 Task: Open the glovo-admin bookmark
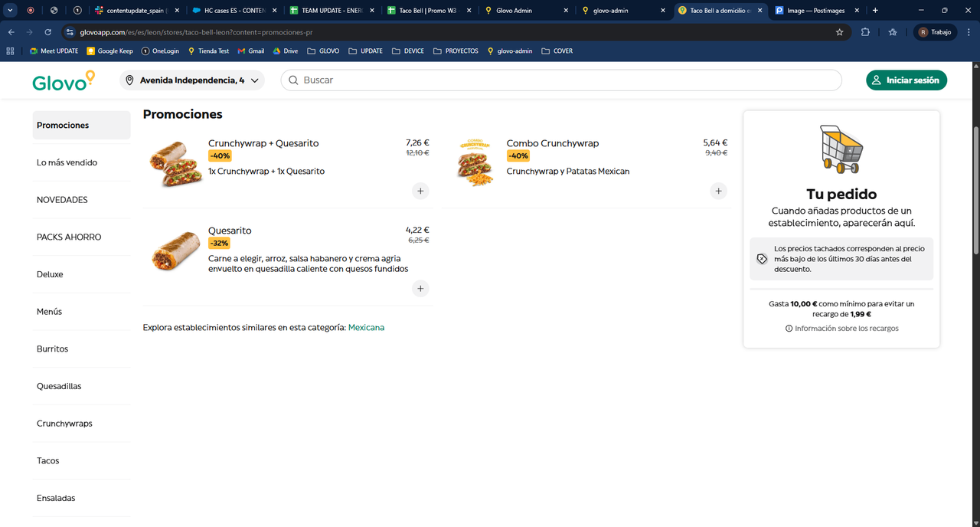(510, 51)
